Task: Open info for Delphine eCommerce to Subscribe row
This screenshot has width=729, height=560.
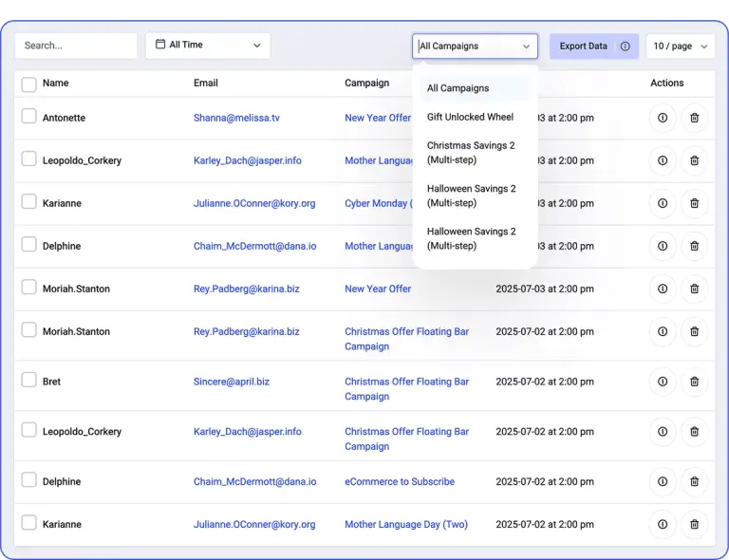Action: click(663, 481)
